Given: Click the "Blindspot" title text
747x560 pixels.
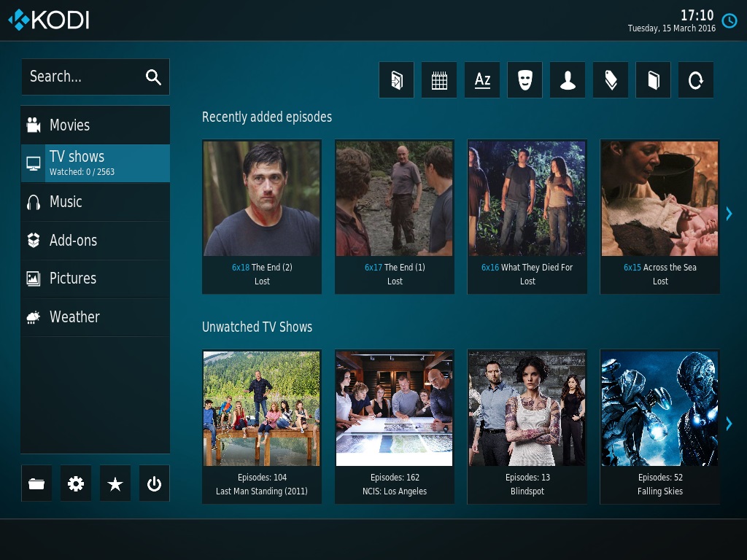Looking at the screenshot, I should [527, 491].
